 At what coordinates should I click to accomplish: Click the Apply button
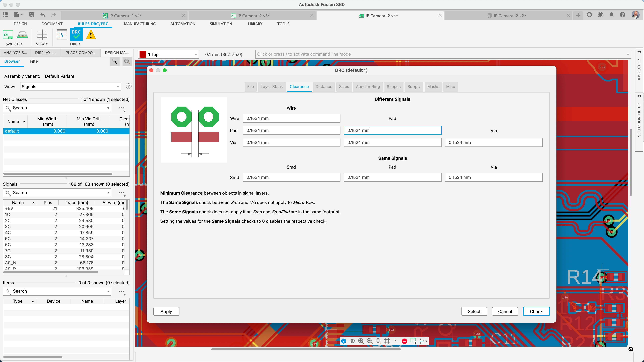tap(166, 311)
